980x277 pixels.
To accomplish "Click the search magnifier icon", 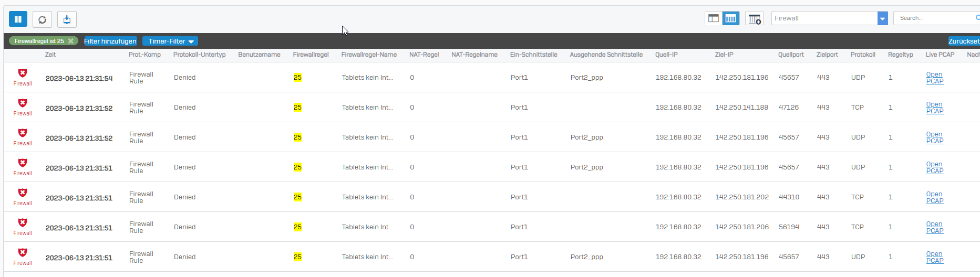I will pos(977,18).
